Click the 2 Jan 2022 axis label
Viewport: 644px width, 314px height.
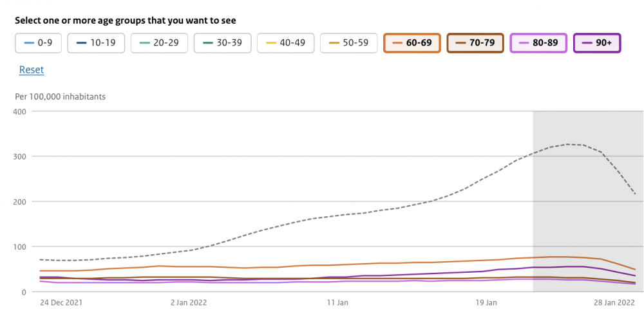tap(189, 303)
